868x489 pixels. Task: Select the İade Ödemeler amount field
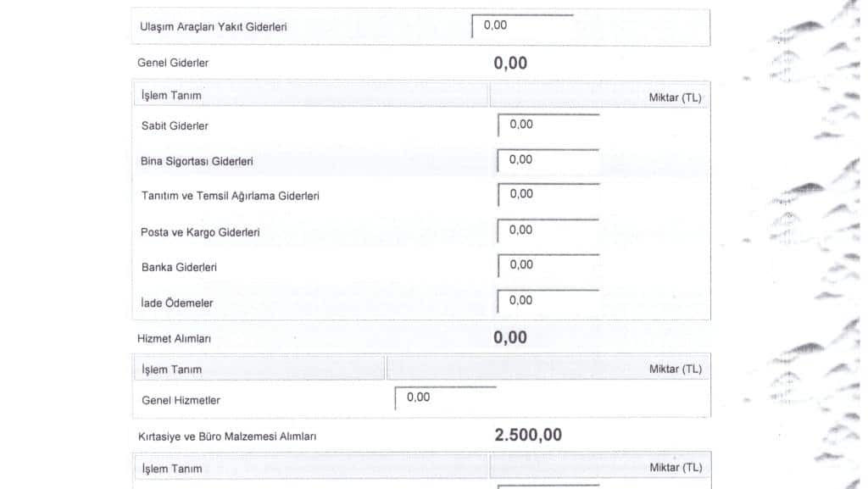(x=548, y=301)
